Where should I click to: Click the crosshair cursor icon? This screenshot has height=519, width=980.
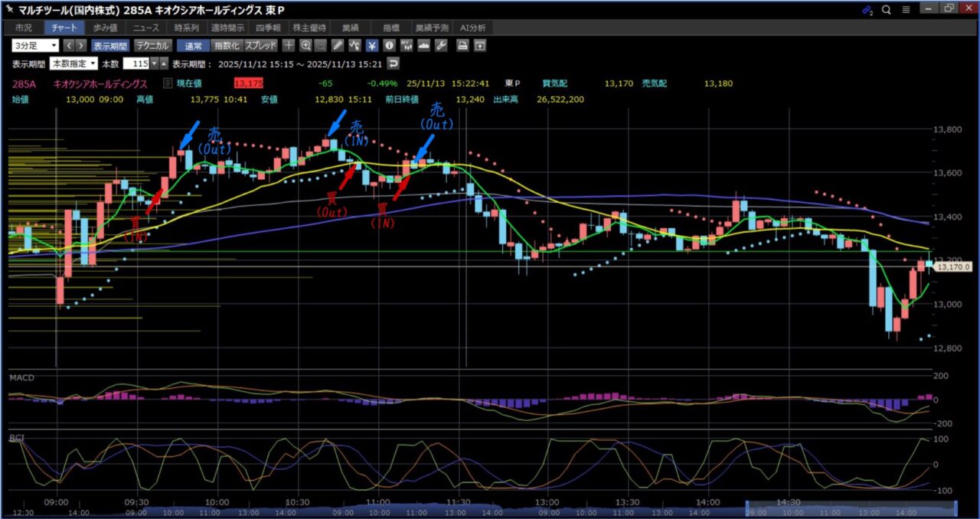pyautogui.click(x=289, y=45)
